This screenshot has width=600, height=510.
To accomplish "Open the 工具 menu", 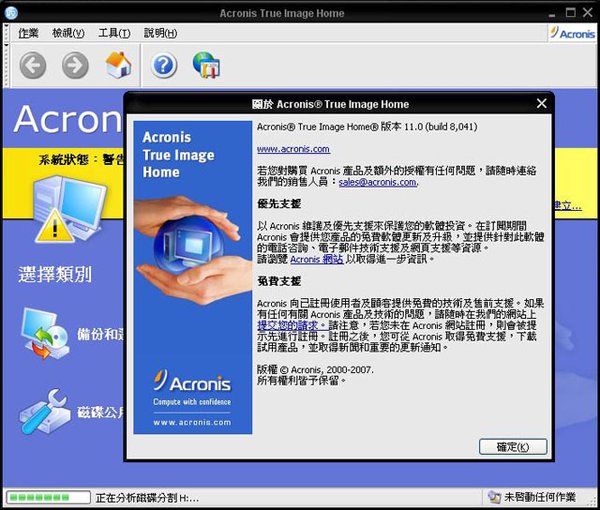I will (114, 33).
